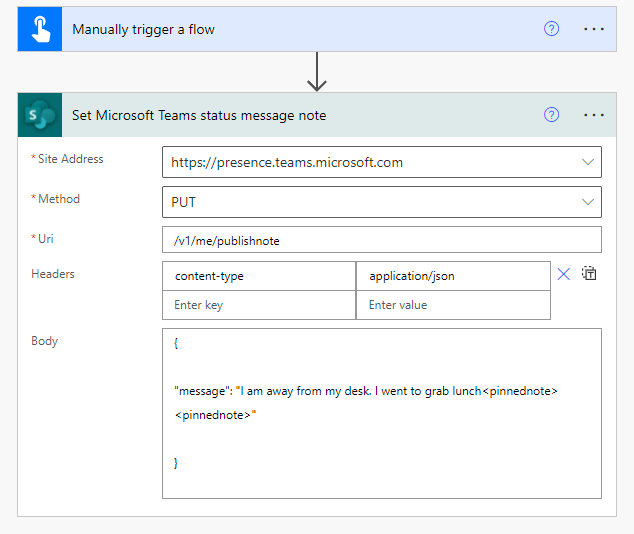The width and height of the screenshot is (634, 534).
Task: Switch headers to text mode
Action: (589, 273)
